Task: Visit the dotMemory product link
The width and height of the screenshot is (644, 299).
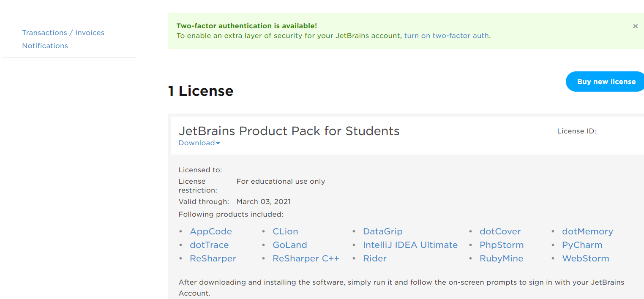Action: click(587, 231)
